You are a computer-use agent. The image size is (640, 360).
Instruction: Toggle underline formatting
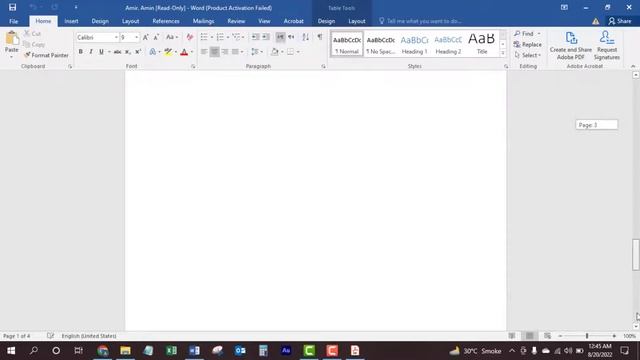pyautogui.click(x=101, y=52)
